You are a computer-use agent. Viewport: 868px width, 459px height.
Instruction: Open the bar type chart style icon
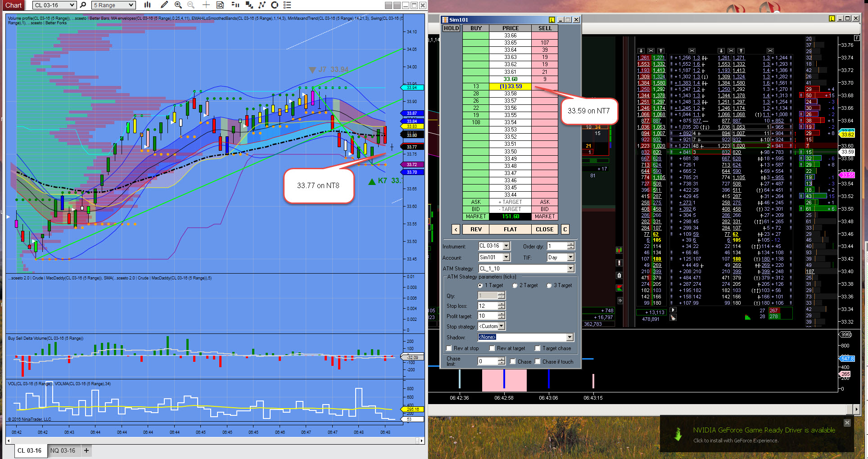[147, 5]
